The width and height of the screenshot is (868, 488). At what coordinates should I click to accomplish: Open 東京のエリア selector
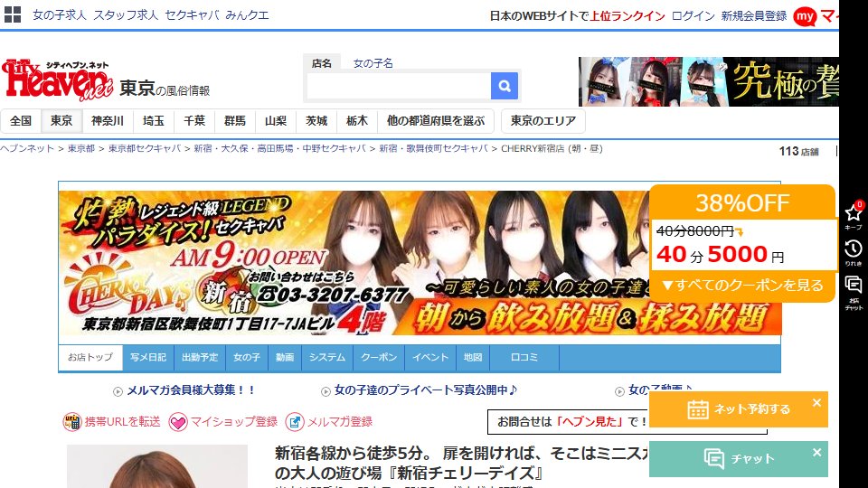[x=543, y=120]
